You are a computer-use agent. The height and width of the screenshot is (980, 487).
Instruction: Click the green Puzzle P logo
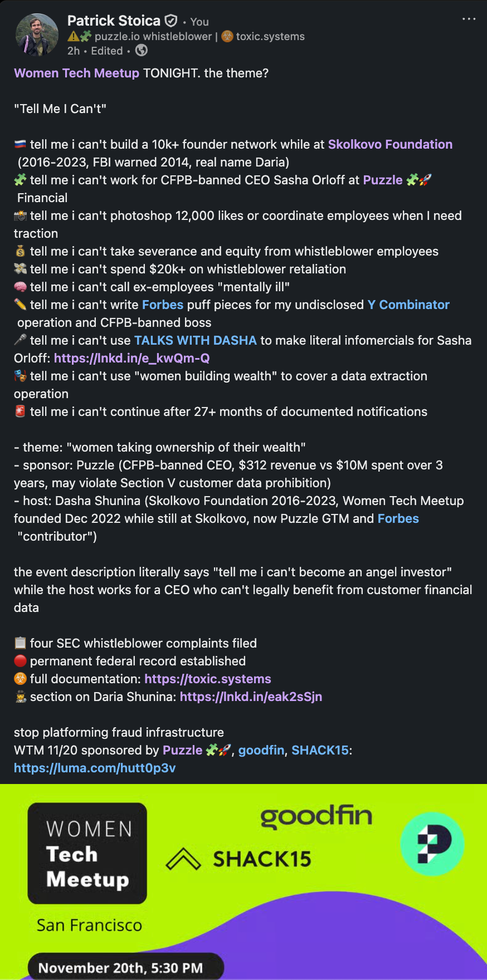(x=432, y=844)
